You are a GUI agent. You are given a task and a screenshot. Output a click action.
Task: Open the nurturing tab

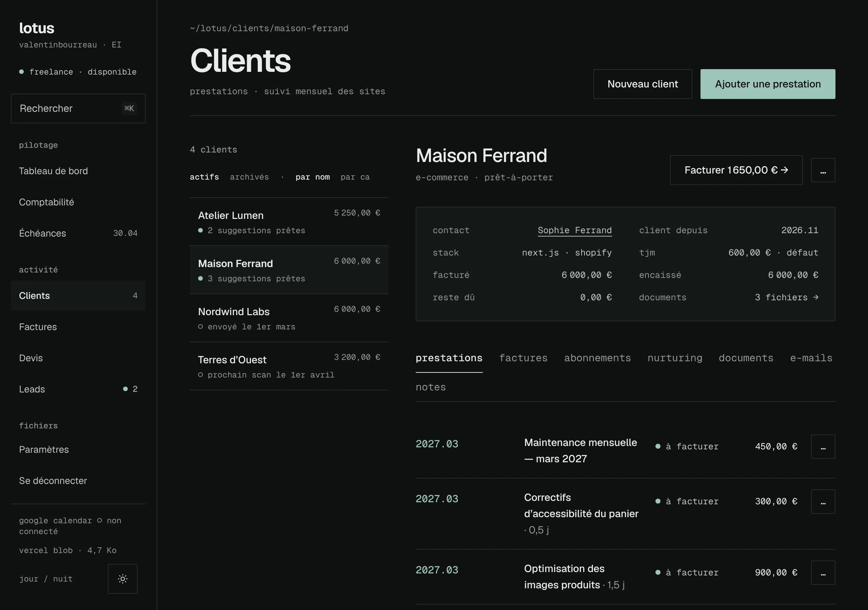click(x=675, y=358)
